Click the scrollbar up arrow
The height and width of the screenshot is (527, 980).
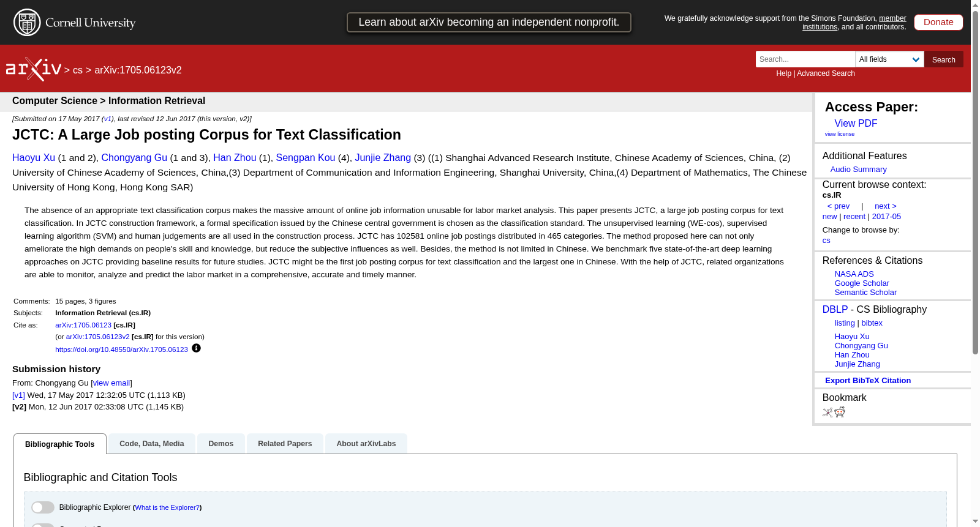[x=975, y=5]
